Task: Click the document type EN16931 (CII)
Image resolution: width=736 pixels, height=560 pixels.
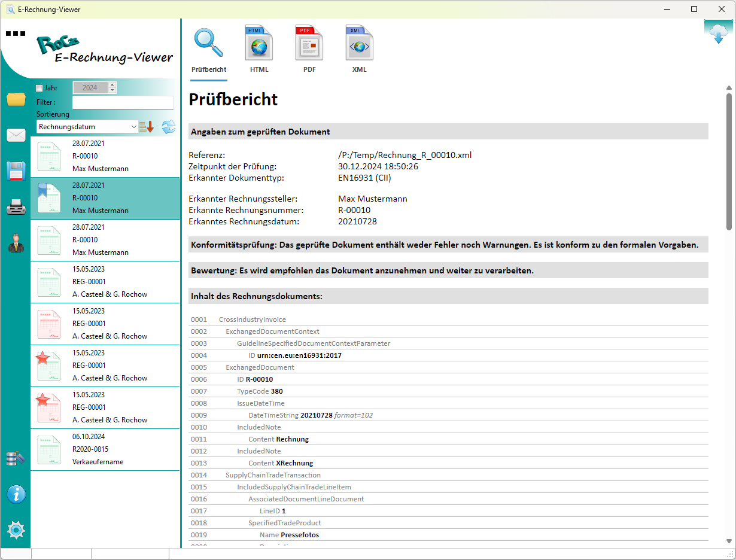Action: pyautogui.click(x=364, y=178)
